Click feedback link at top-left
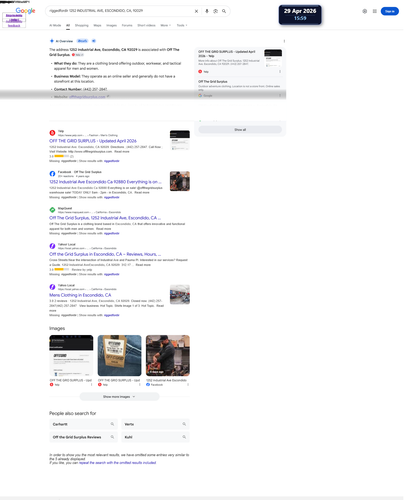The width and height of the screenshot is (408, 500). (14, 25)
